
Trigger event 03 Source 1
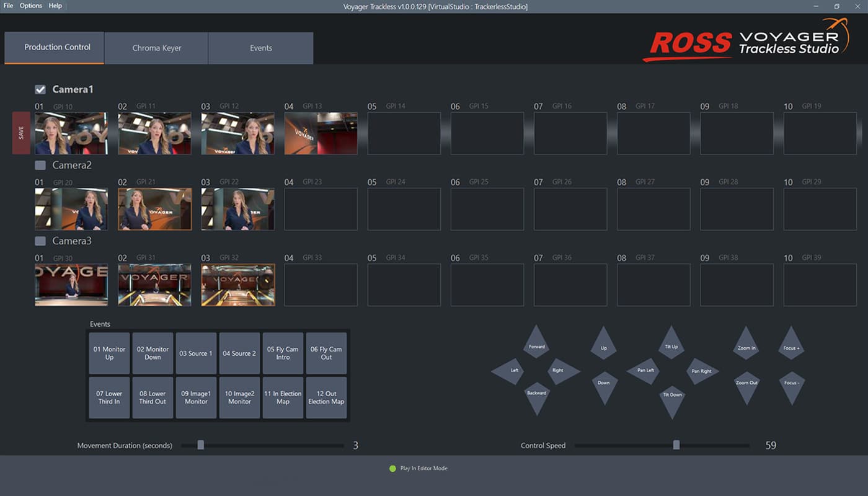[196, 353]
